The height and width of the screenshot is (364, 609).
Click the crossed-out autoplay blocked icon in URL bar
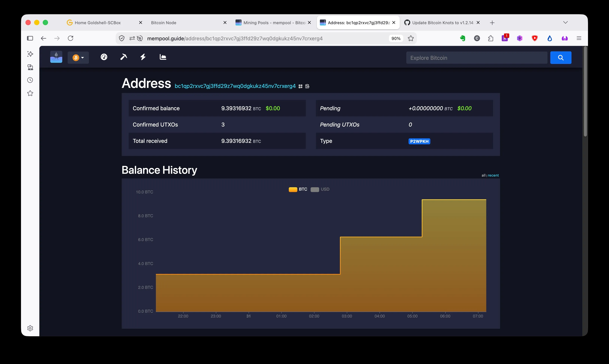coord(140,38)
